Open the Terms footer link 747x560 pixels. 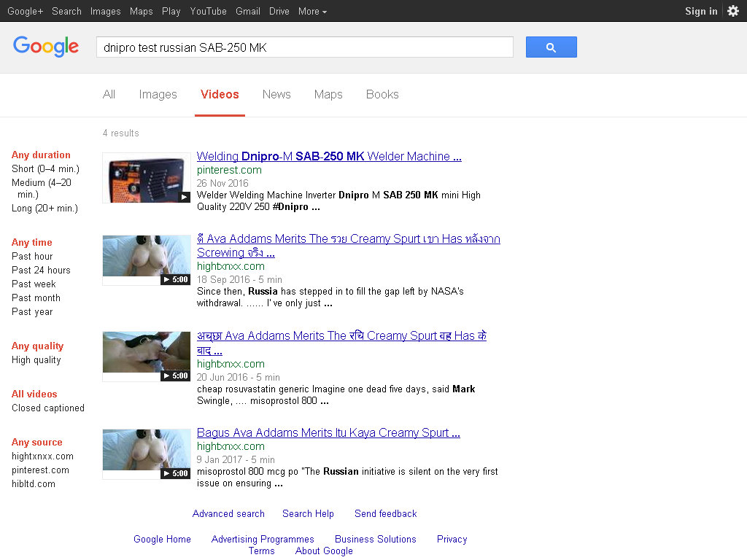click(262, 551)
